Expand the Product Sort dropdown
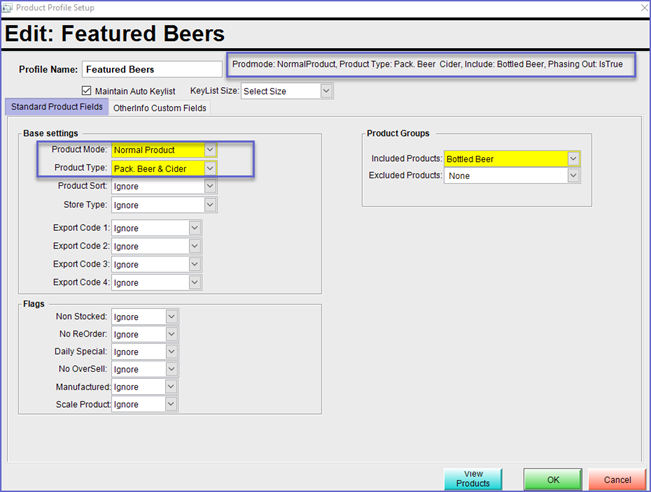The height and width of the screenshot is (492, 651). (210, 186)
